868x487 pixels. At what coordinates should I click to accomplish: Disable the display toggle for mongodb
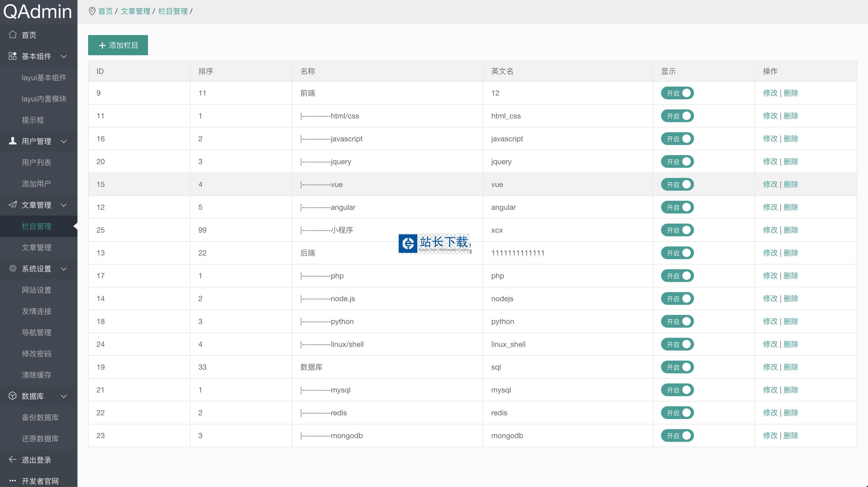(677, 435)
